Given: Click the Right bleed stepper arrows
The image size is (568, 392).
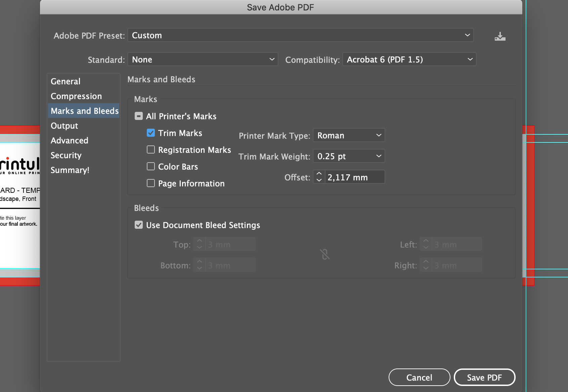Looking at the screenshot, I should (426, 265).
